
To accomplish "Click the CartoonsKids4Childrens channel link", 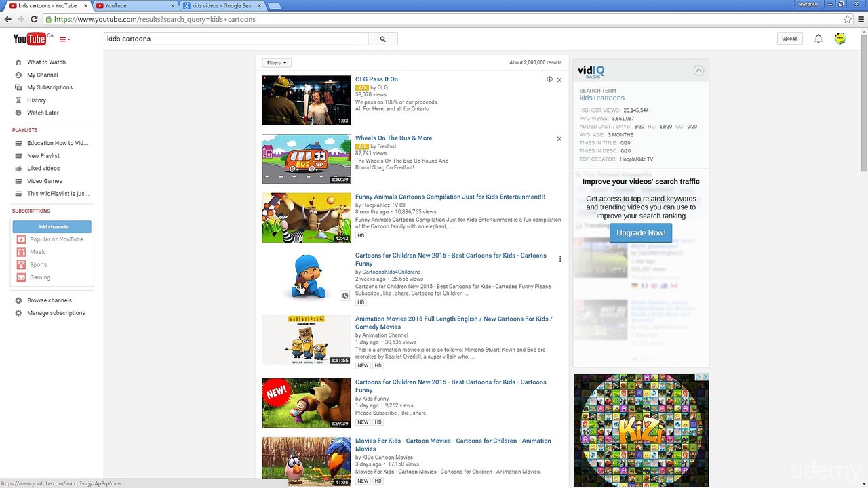I will point(391,272).
